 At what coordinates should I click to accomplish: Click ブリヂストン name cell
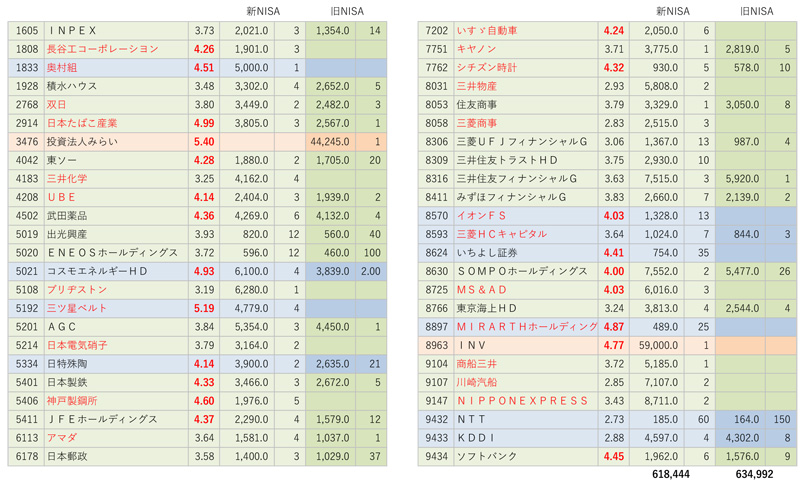(x=116, y=290)
